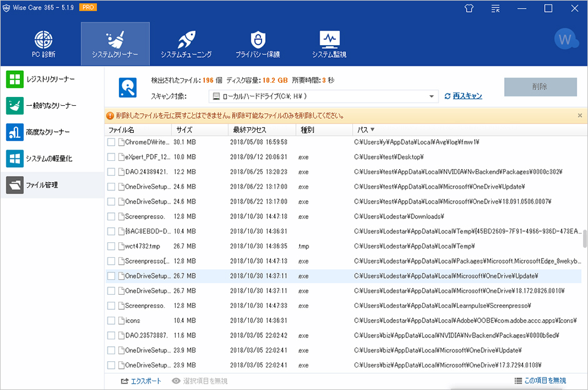Click file icon of wct4732.tmp row

tap(121, 246)
